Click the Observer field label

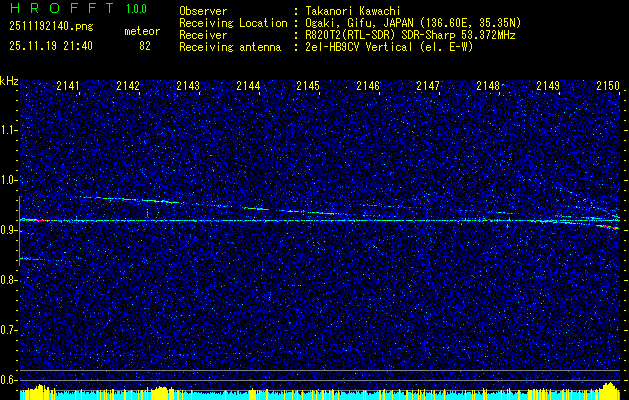click(203, 11)
